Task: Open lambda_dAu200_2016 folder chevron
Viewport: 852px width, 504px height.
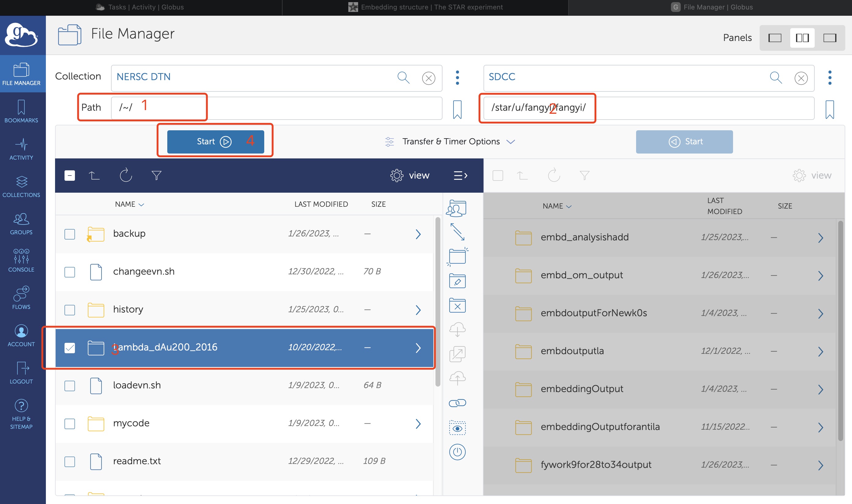Action: click(418, 348)
